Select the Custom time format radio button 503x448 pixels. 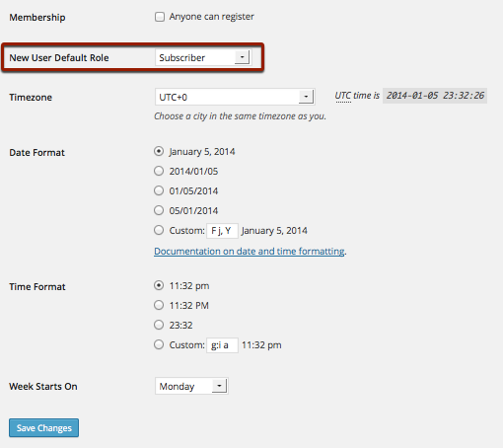(159, 344)
